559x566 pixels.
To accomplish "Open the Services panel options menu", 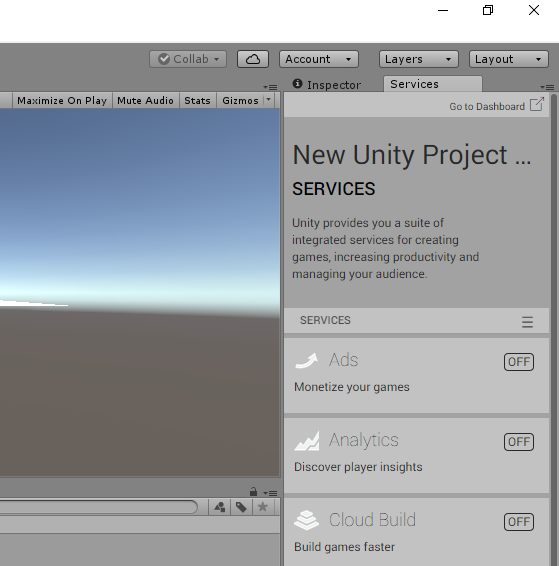I will [547, 87].
